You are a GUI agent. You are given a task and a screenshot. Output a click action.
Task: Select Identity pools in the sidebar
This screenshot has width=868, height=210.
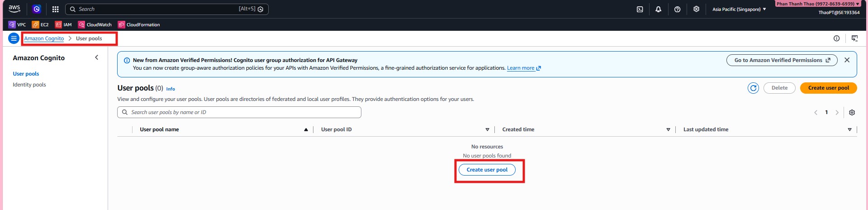tap(29, 85)
